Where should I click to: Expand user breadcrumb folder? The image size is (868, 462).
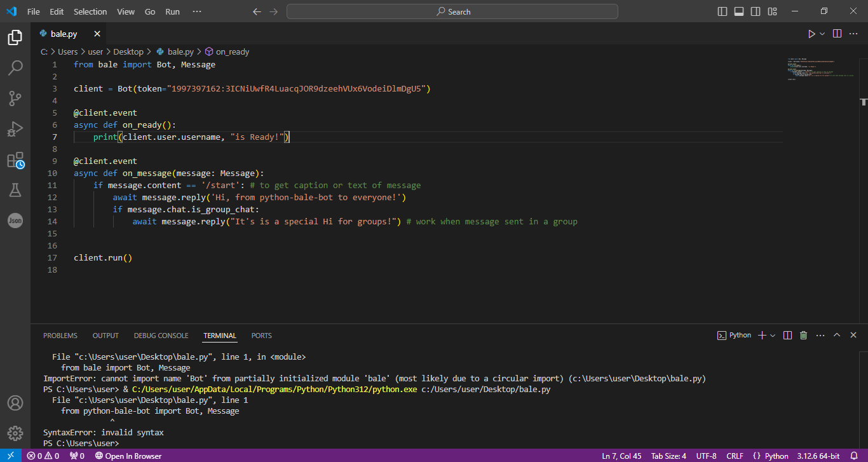(x=95, y=52)
